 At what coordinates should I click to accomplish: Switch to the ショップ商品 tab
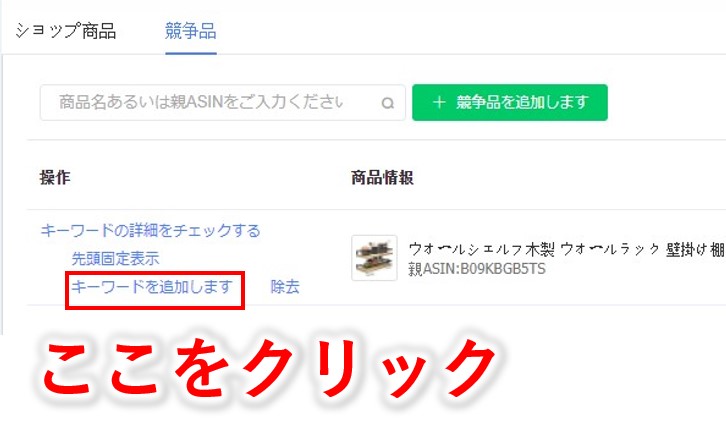[65, 31]
